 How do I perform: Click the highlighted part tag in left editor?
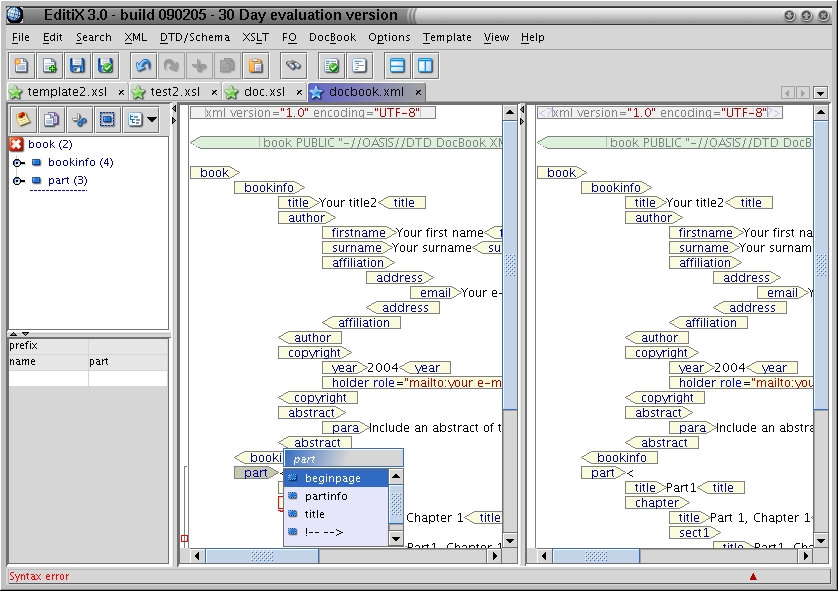coord(255,473)
